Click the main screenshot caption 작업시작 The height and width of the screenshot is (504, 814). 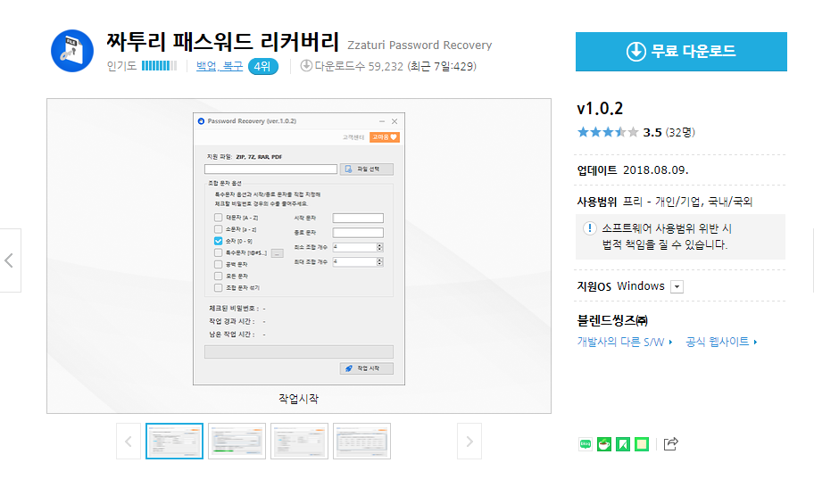298,399
